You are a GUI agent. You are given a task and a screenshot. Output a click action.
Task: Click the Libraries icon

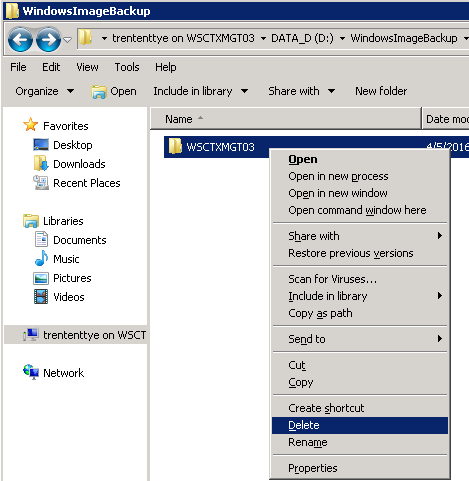pyautogui.click(x=31, y=221)
